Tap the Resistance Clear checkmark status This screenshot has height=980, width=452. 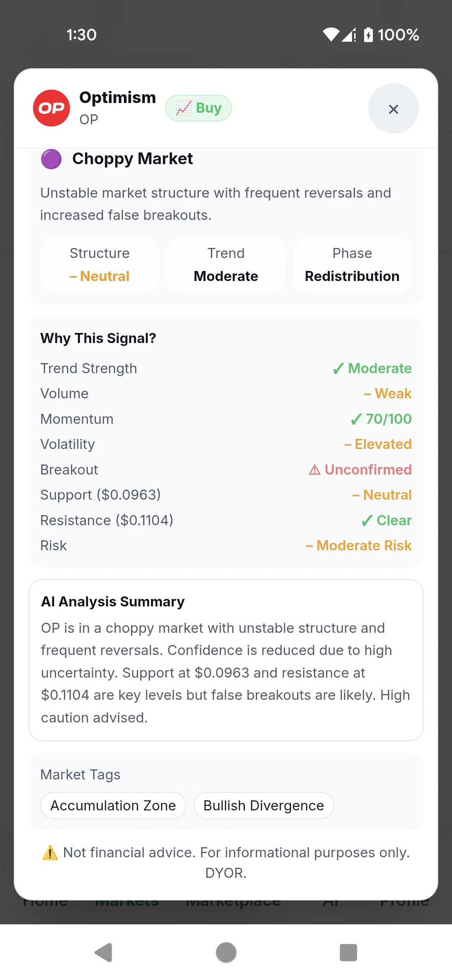pos(386,521)
